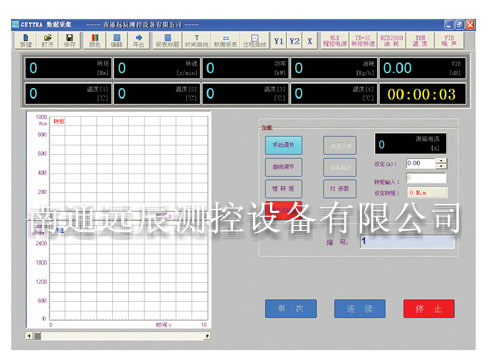Click the temperature [4] readout display

tap(334, 94)
